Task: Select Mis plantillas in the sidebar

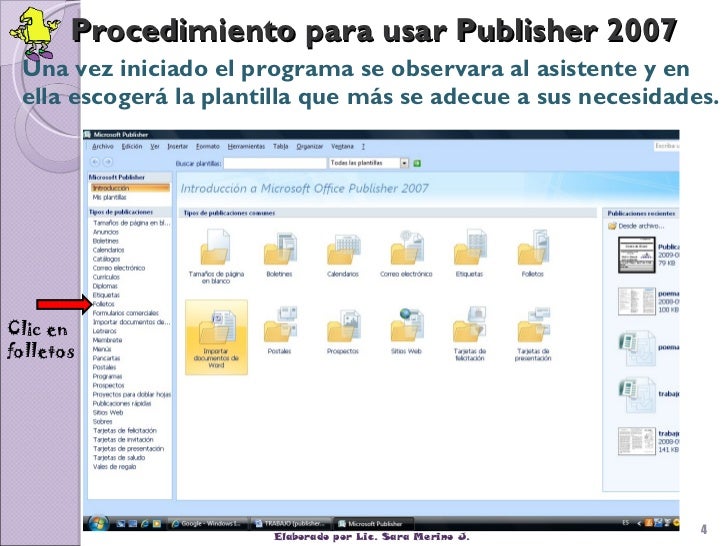Action: tap(110, 197)
